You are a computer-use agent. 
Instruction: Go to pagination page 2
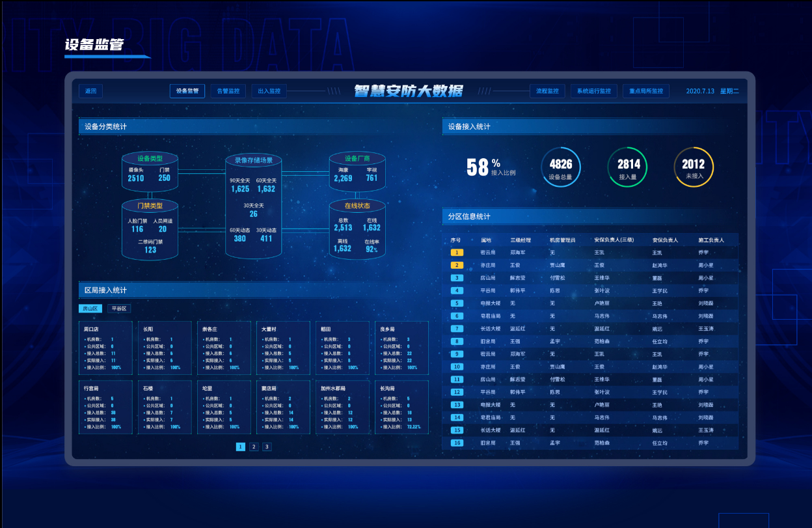click(x=254, y=447)
